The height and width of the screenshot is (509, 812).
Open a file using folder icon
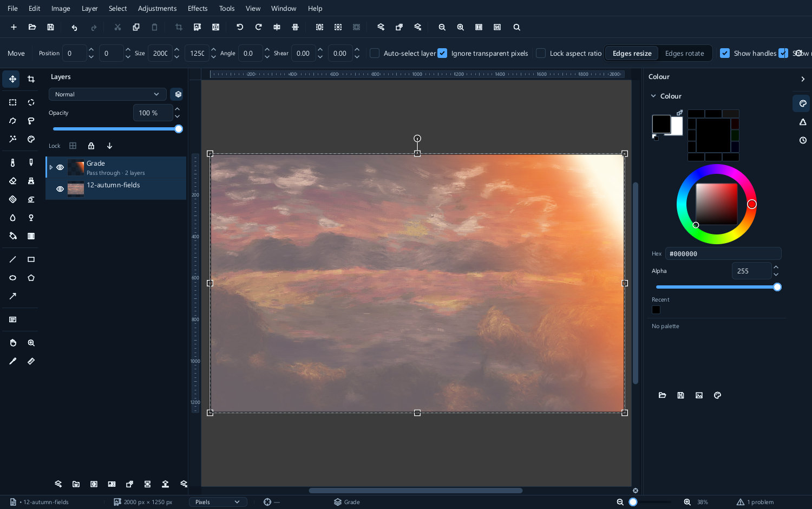32,27
